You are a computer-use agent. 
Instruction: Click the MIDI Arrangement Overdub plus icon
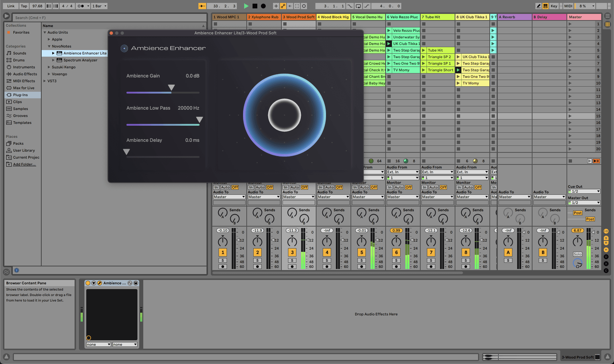276,6
